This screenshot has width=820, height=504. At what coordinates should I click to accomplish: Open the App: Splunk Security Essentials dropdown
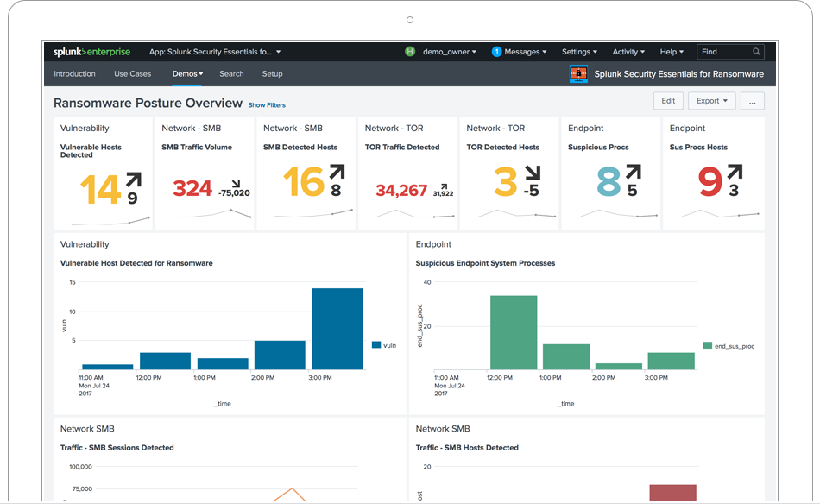coord(215,52)
